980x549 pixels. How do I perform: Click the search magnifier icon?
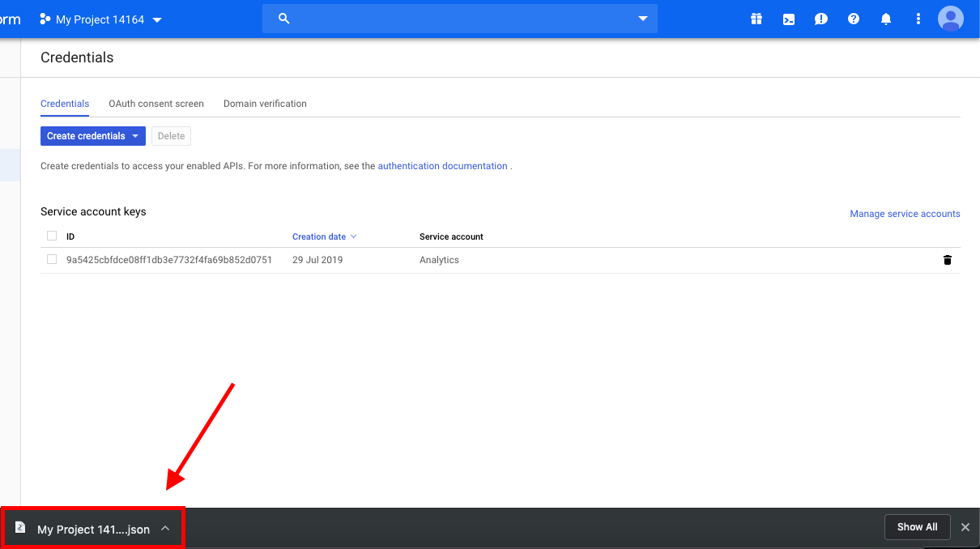point(284,19)
